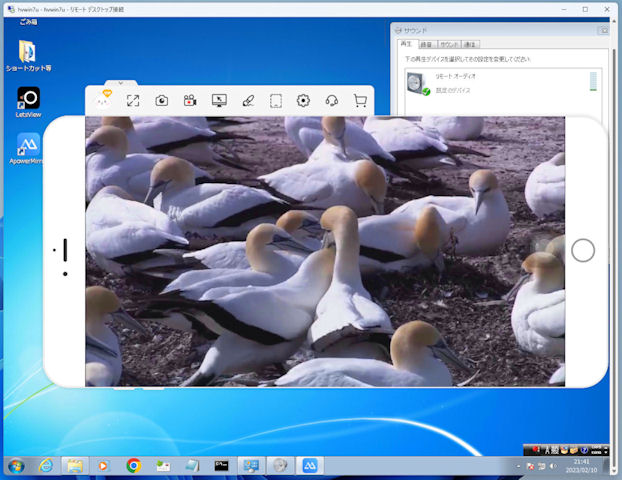The height and width of the screenshot is (480, 622).
Task: Open Windows Explorer from the taskbar
Action: click(75, 465)
